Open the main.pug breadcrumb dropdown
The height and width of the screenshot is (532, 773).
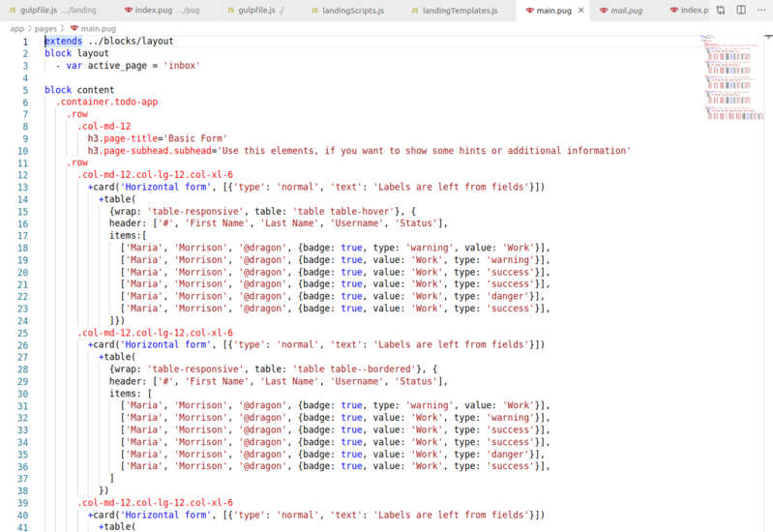(99, 29)
